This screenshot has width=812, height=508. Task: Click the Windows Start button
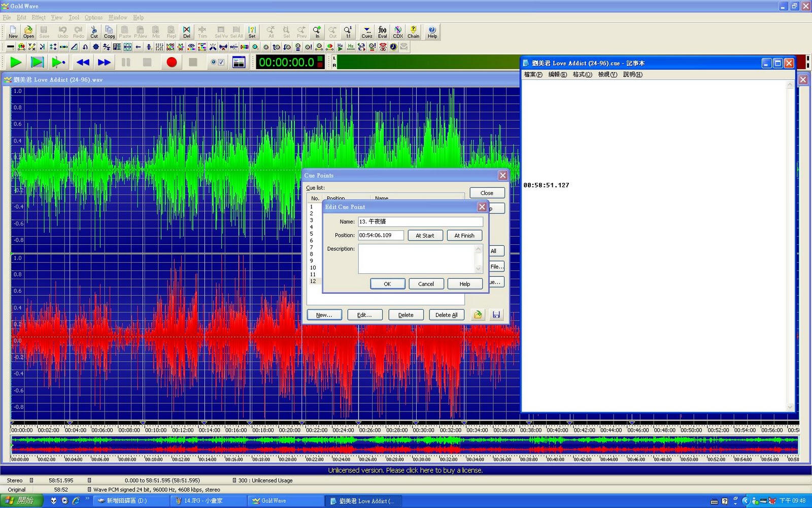click(20, 501)
